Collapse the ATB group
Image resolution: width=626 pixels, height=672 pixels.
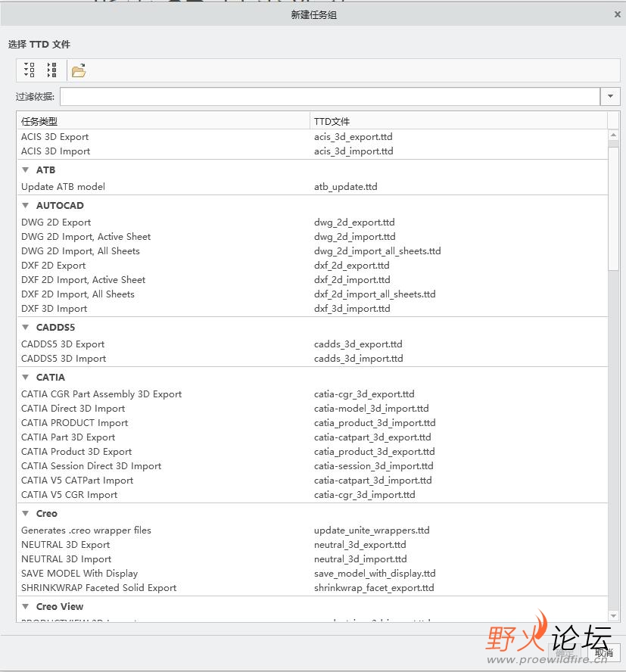pyautogui.click(x=25, y=170)
